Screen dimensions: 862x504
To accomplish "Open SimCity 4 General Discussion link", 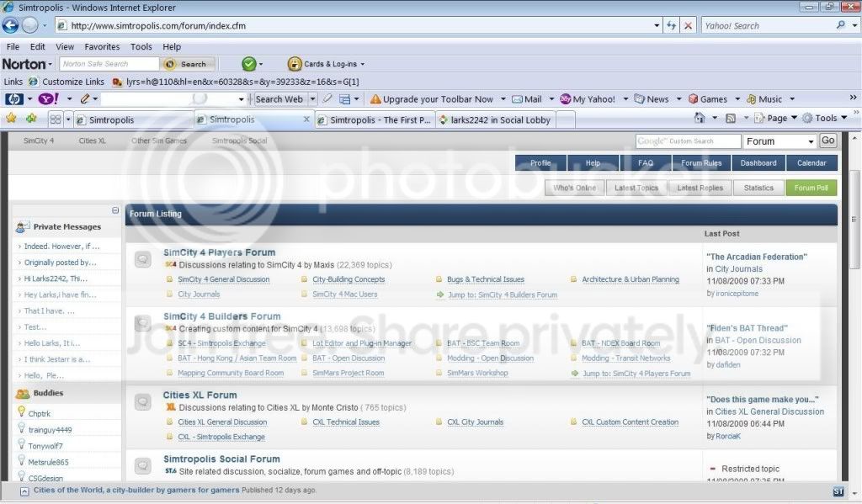I will (223, 279).
